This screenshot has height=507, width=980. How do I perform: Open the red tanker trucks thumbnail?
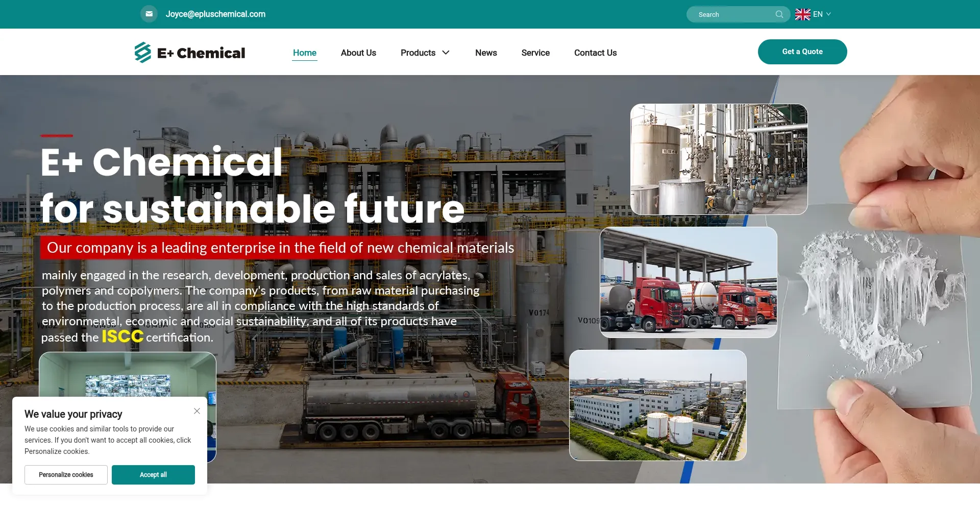689,282
